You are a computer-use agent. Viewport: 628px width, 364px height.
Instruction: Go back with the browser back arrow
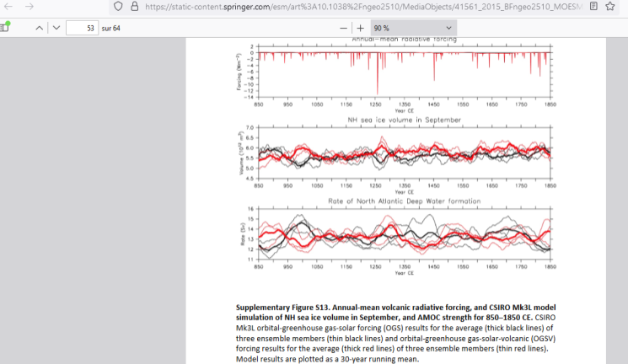point(8,7)
